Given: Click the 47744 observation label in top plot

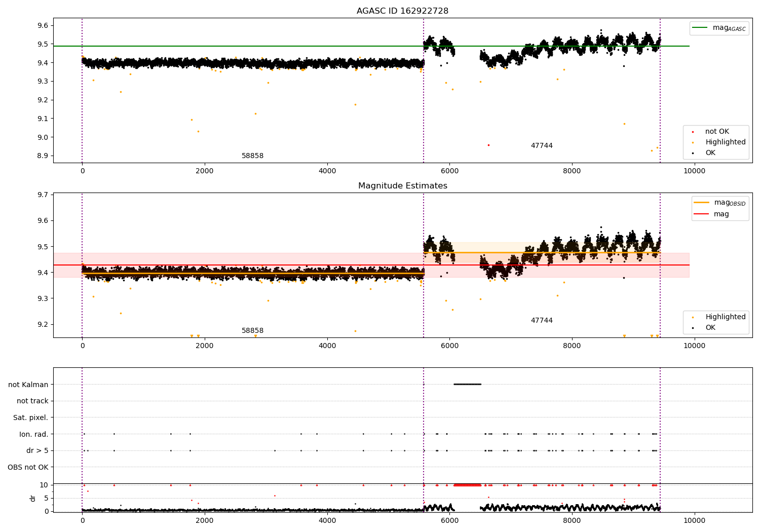Looking at the screenshot, I should tap(542, 146).
